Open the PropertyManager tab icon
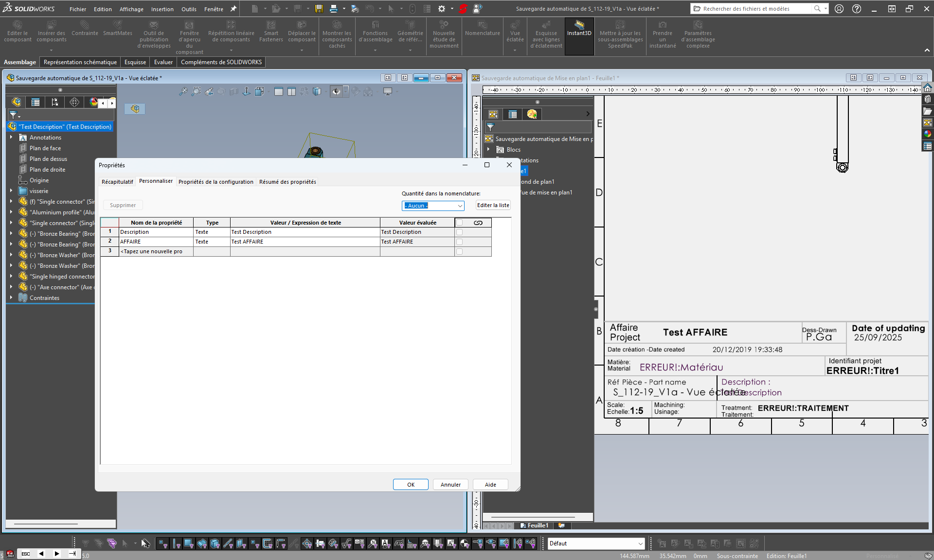The image size is (934, 560). click(x=36, y=102)
